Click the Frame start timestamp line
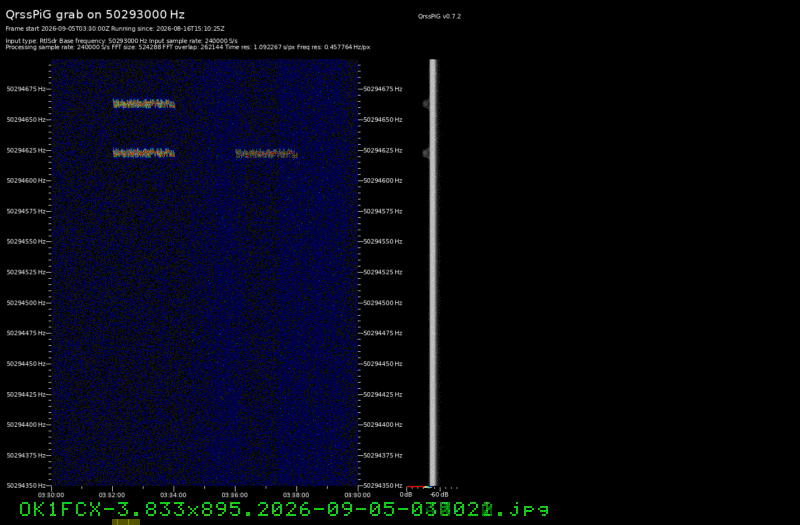This screenshot has height=525, width=800. click(115, 29)
